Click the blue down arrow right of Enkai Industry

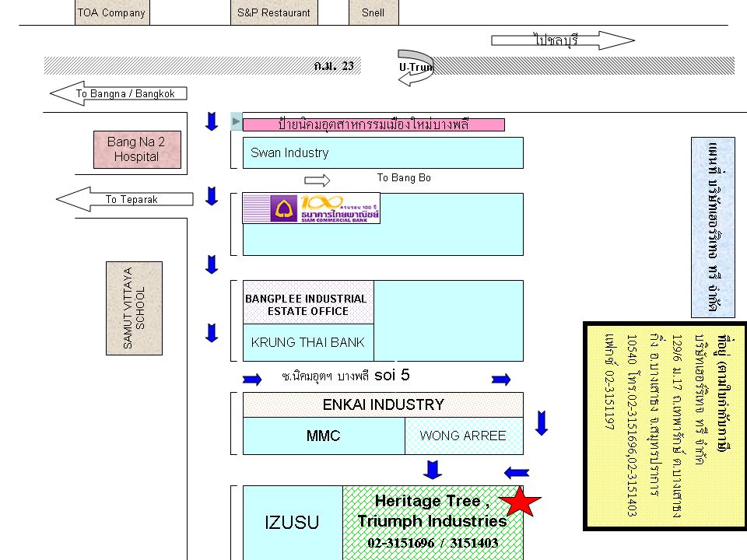tap(542, 423)
